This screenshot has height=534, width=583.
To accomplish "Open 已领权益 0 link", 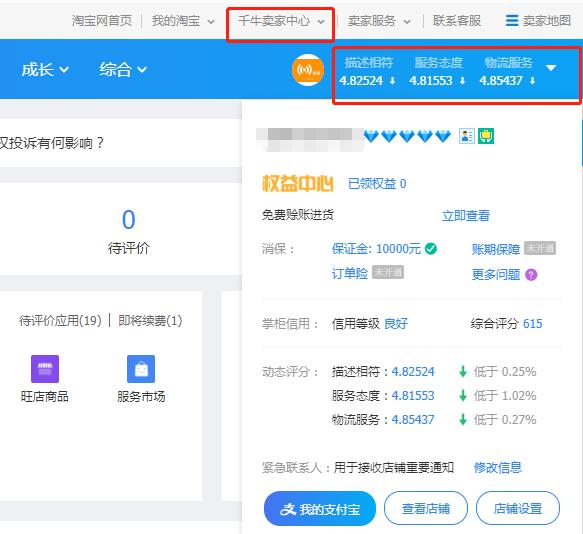I will click(377, 184).
